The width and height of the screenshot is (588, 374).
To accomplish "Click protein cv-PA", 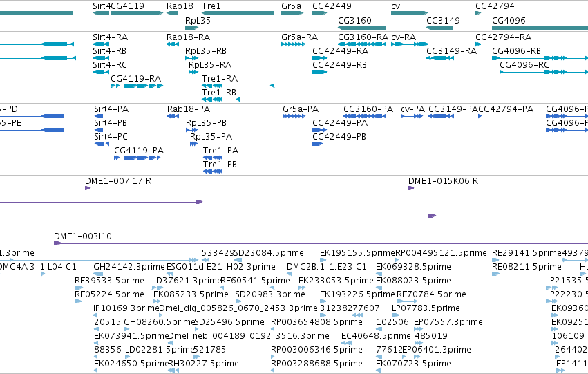I will coord(412,116).
